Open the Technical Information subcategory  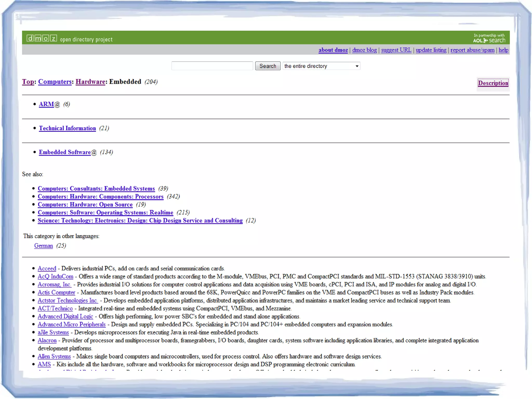click(67, 128)
